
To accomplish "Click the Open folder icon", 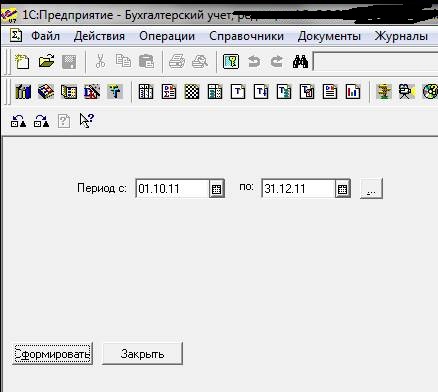I will click(x=46, y=62).
